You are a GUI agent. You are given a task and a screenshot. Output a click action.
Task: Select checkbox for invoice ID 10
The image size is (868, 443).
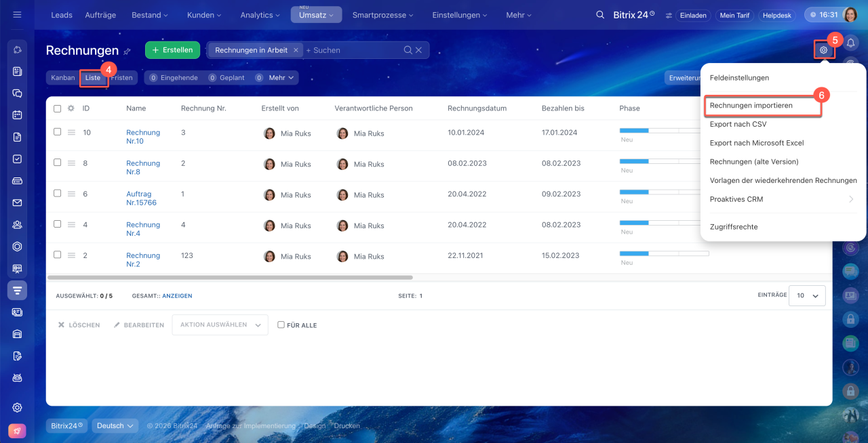58,132
